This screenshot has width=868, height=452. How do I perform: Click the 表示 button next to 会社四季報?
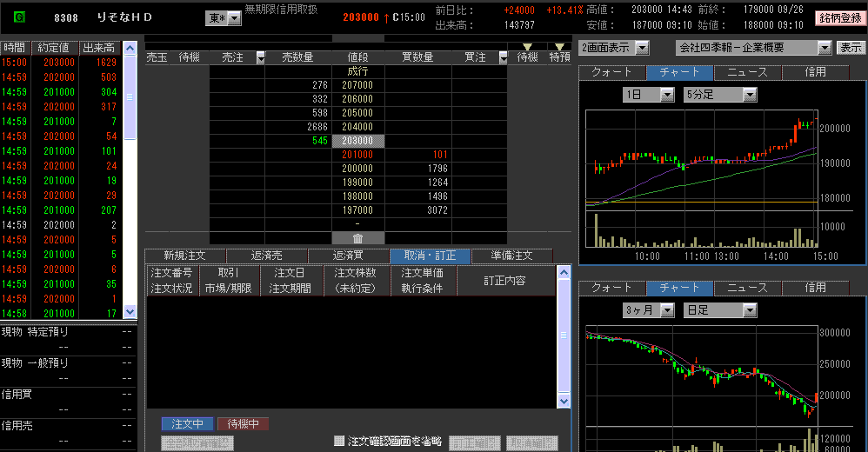coord(849,48)
